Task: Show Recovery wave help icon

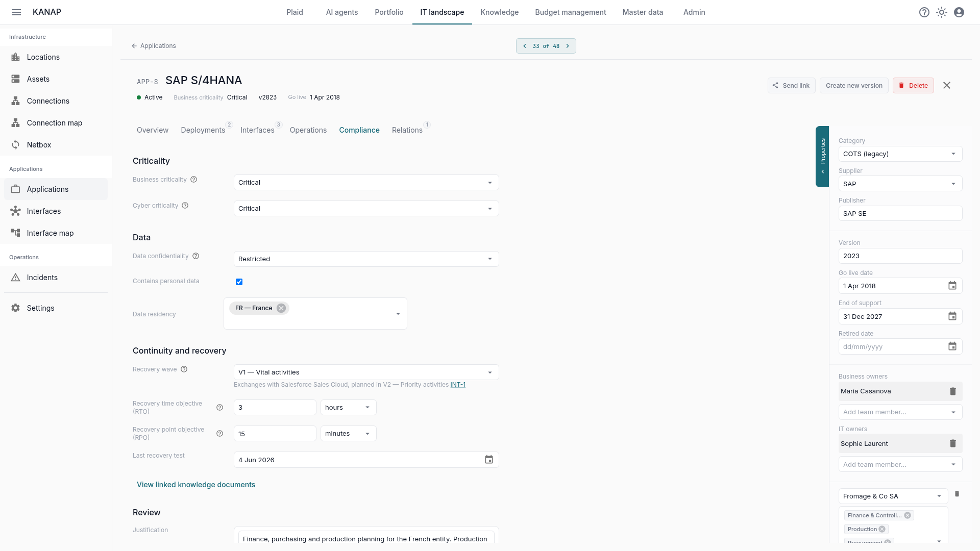Action: pos(184,369)
